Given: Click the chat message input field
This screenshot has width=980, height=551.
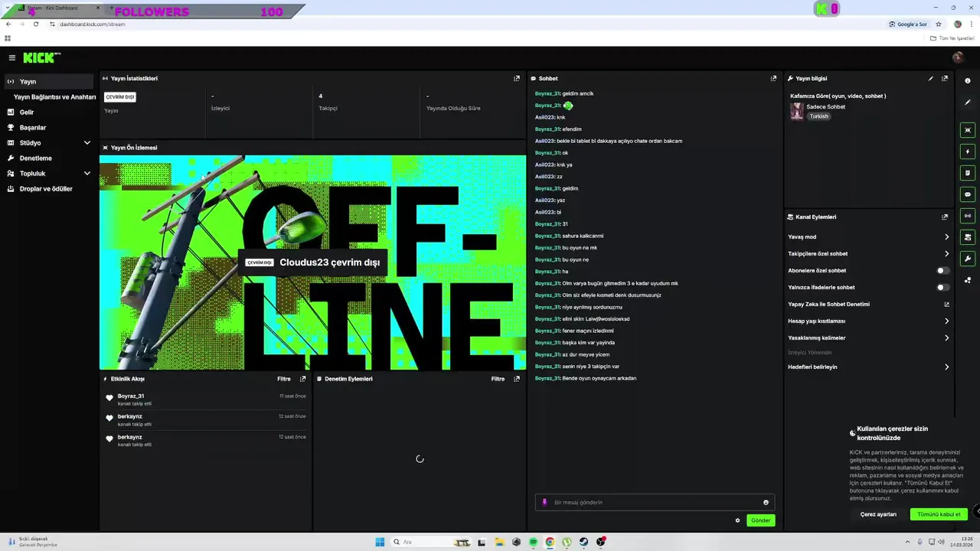Looking at the screenshot, I should tap(655, 503).
